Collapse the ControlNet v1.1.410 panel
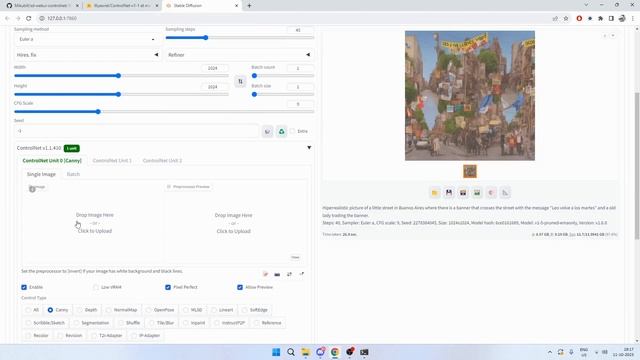 (309, 148)
